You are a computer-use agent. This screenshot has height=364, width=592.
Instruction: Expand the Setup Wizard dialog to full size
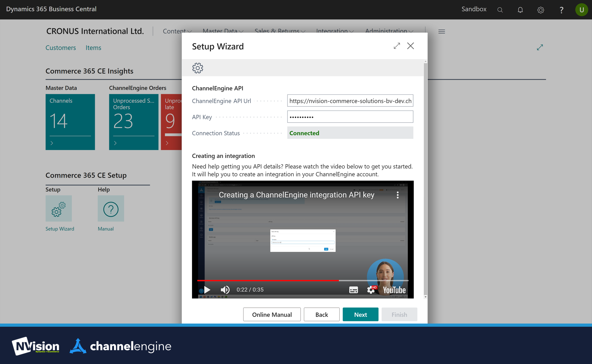point(397,46)
